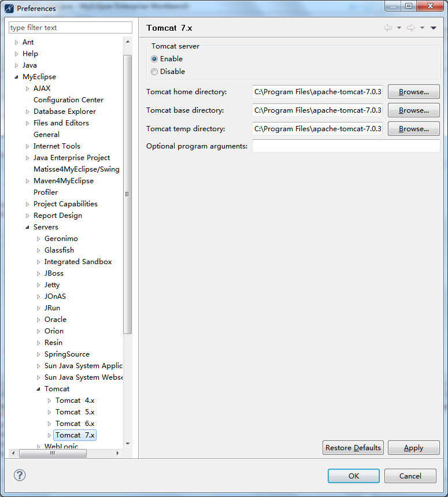Screen dimensions: 448x497
Task: Expand the Tomcat 7.x node
Action: point(50,436)
